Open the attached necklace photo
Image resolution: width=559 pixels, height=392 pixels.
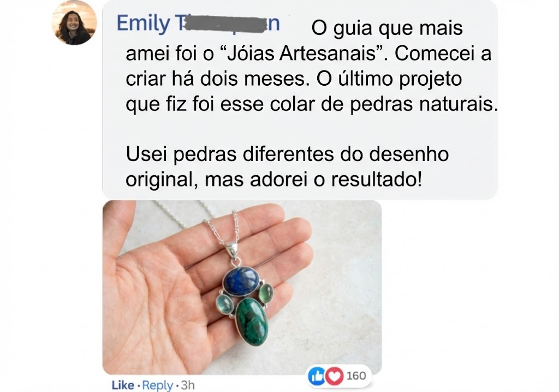(x=242, y=288)
